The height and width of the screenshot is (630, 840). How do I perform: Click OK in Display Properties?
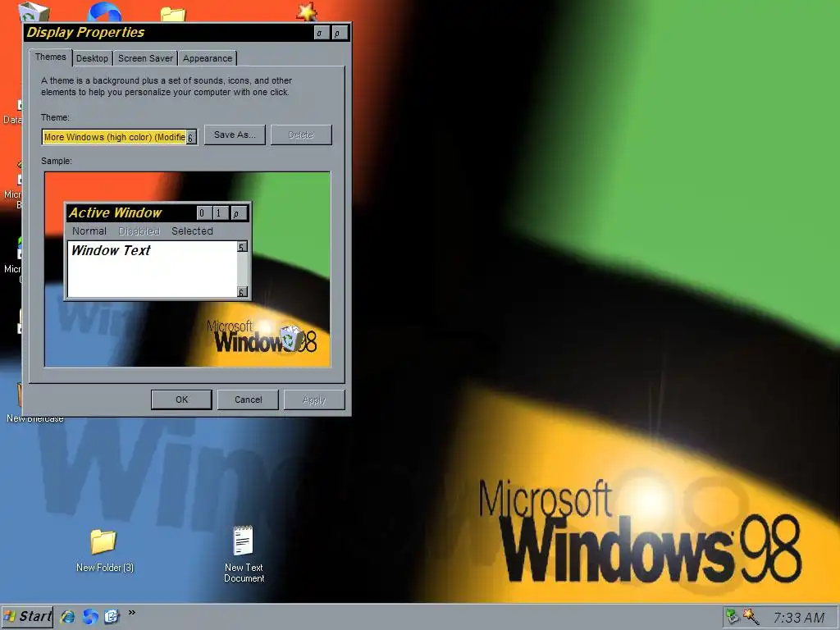pyautogui.click(x=181, y=399)
